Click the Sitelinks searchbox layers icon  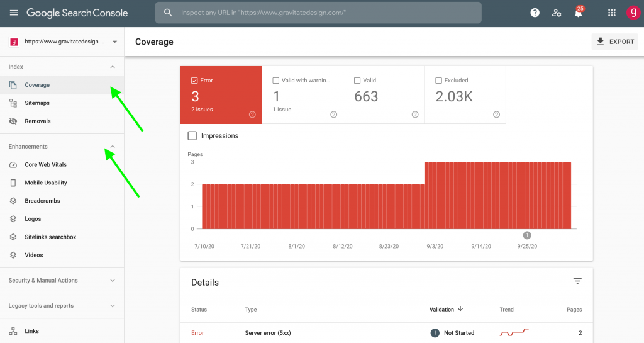point(13,237)
